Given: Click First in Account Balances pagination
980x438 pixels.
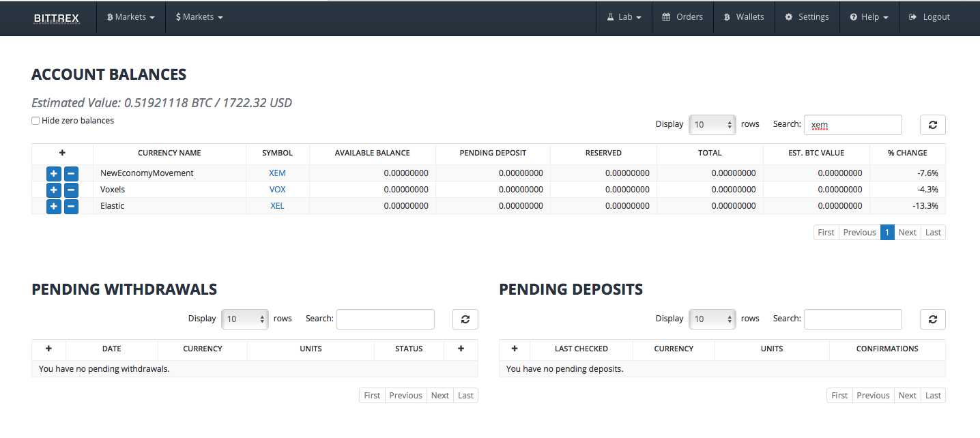Looking at the screenshot, I should tap(826, 233).
